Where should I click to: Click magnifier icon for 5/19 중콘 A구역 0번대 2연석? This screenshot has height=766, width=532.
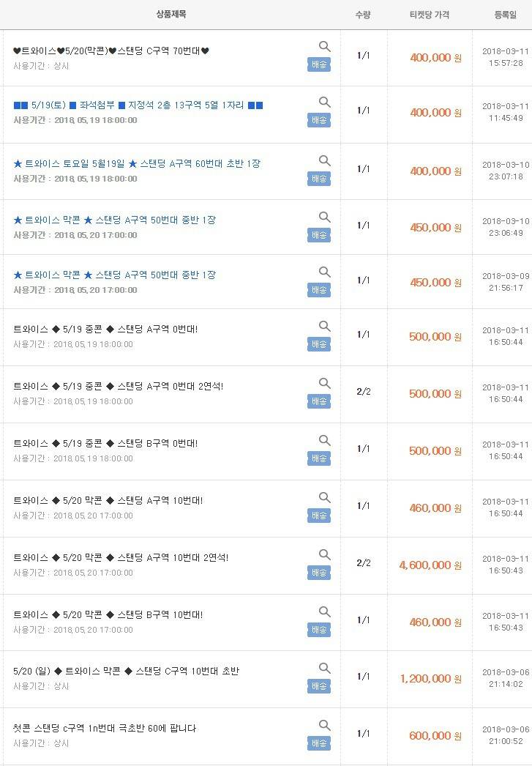coord(325,383)
